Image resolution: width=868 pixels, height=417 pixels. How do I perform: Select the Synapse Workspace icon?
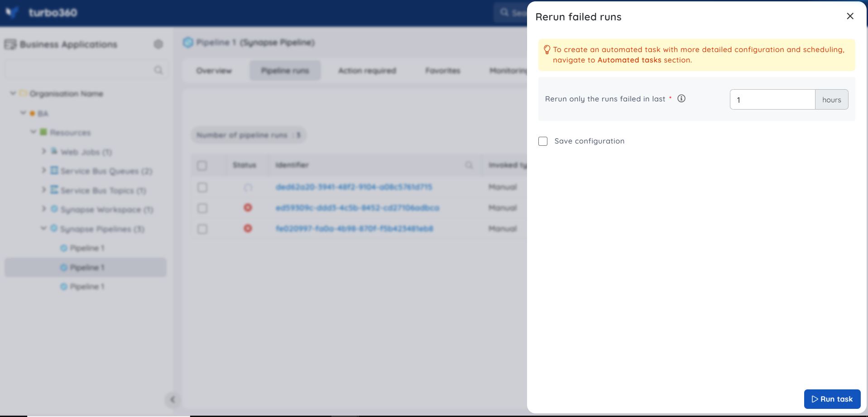tap(54, 209)
